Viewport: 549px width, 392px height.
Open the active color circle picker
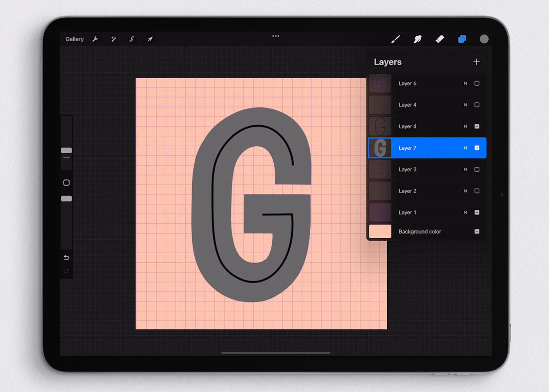pyautogui.click(x=484, y=39)
